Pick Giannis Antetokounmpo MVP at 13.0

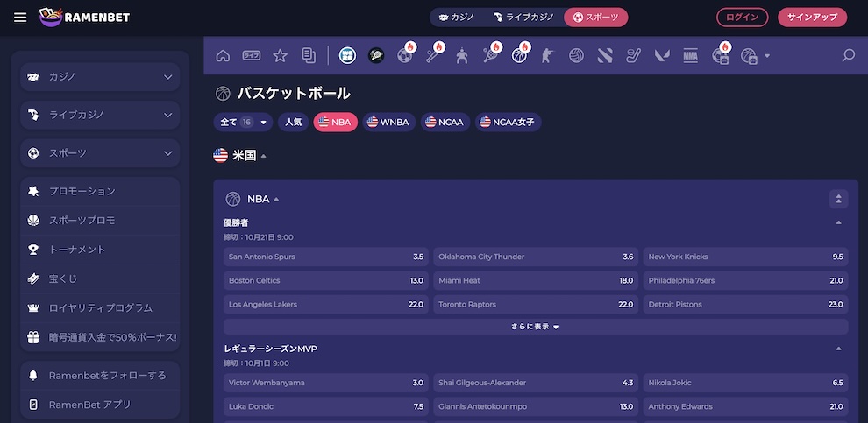pyautogui.click(x=536, y=407)
